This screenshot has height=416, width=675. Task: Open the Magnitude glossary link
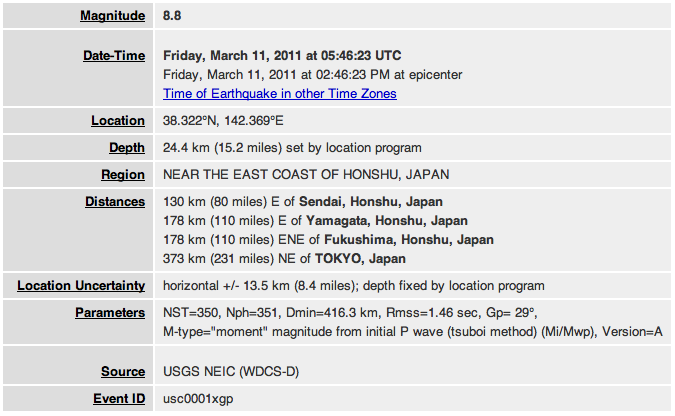[x=112, y=16]
